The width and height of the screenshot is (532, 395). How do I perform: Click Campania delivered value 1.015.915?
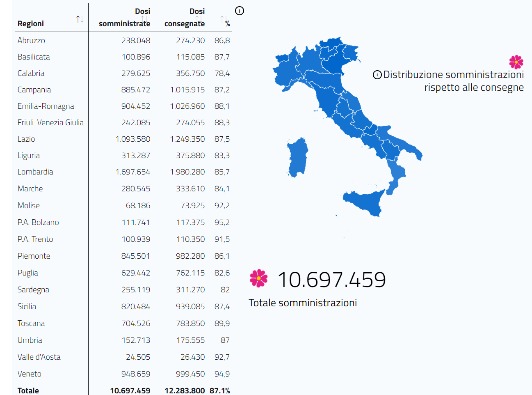187,90
